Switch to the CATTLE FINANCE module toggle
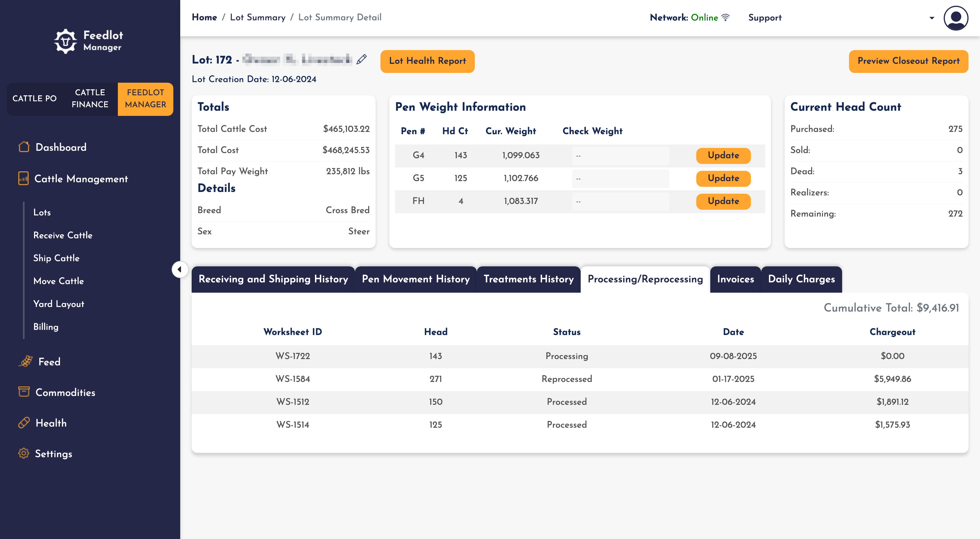Image resolution: width=980 pixels, height=539 pixels. pos(90,98)
